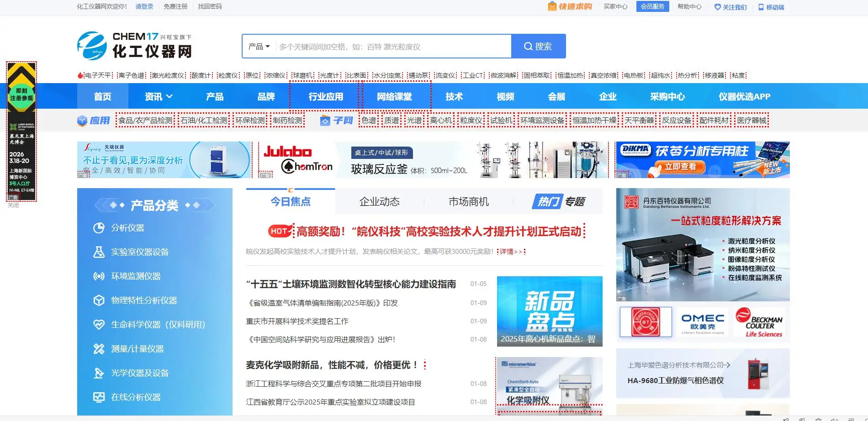
Task: Click the magnifier icon in the search button
Action: [529, 46]
